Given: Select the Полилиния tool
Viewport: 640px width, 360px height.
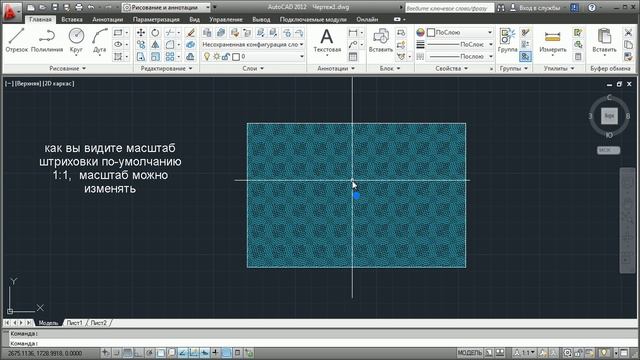Looking at the screenshot, I should [x=47, y=40].
